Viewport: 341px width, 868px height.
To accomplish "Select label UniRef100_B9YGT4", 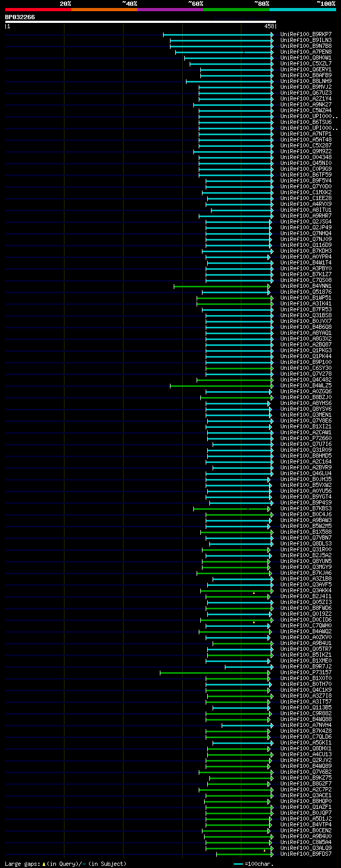I will [x=306, y=497].
